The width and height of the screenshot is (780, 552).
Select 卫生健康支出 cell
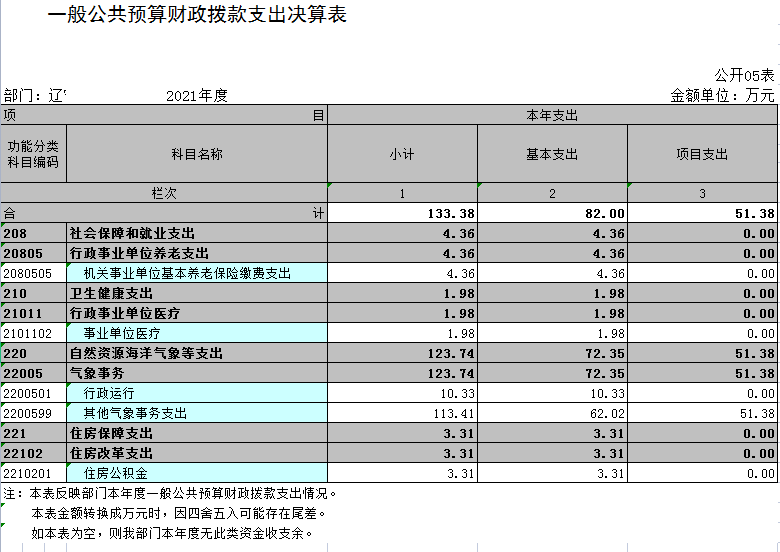(x=197, y=293)
